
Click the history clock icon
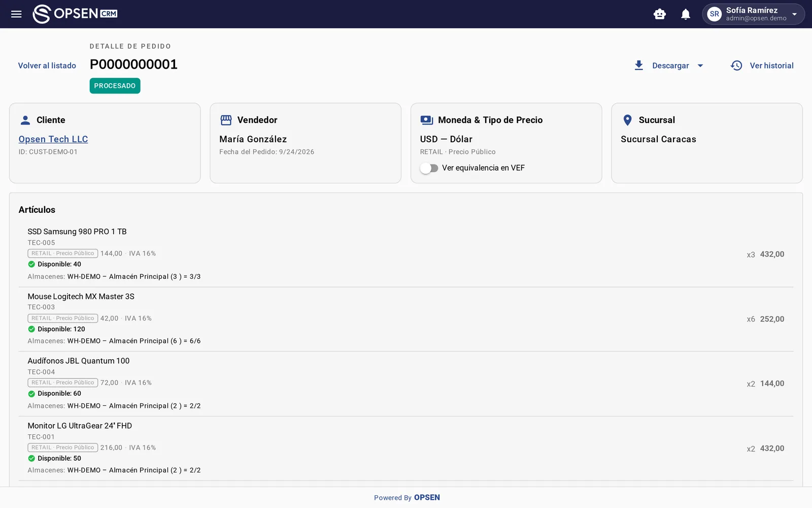(736, 66)
